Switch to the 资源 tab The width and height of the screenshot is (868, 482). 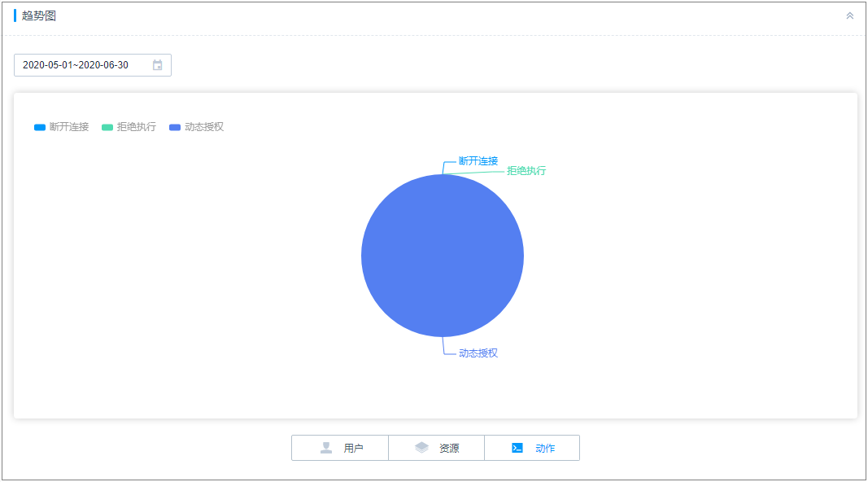pos(436,448)
